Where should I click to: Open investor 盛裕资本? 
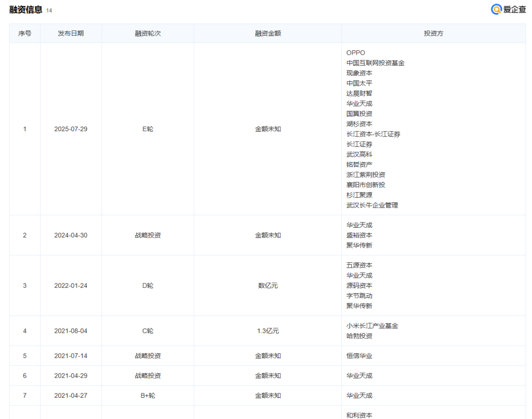(359, 235)
